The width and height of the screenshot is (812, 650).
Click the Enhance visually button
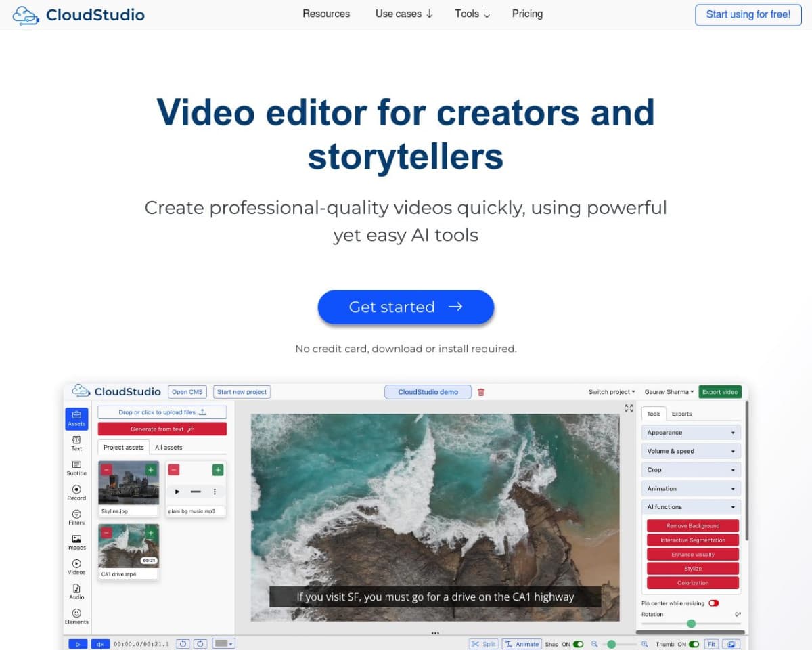[x=693, y=555]
